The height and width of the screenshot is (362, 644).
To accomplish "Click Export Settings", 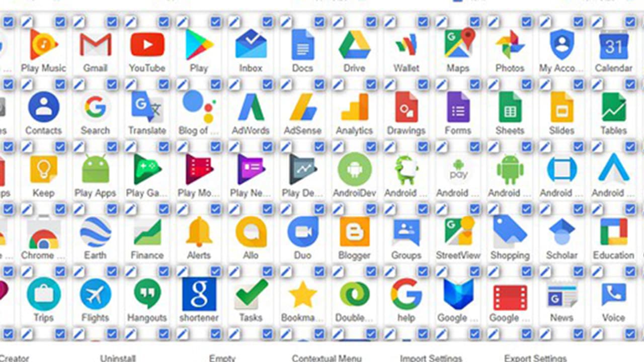I will (x=535, y=358).
